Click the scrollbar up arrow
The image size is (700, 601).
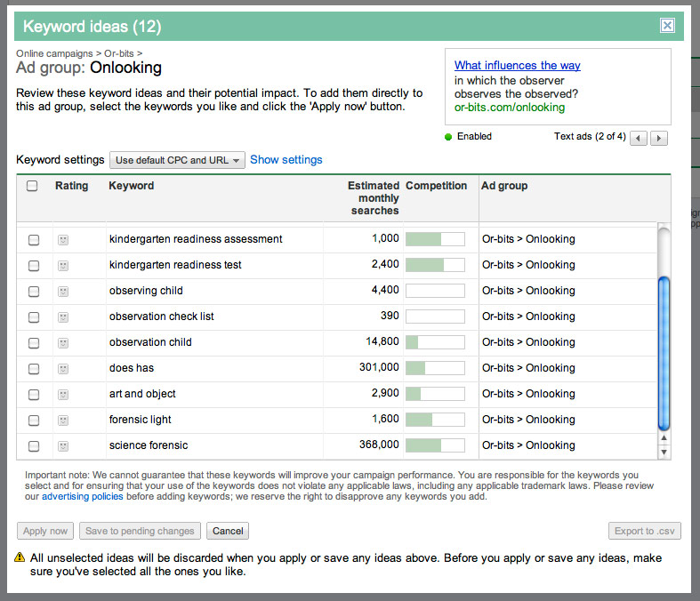pyautogui.click(x=664, y=437)
